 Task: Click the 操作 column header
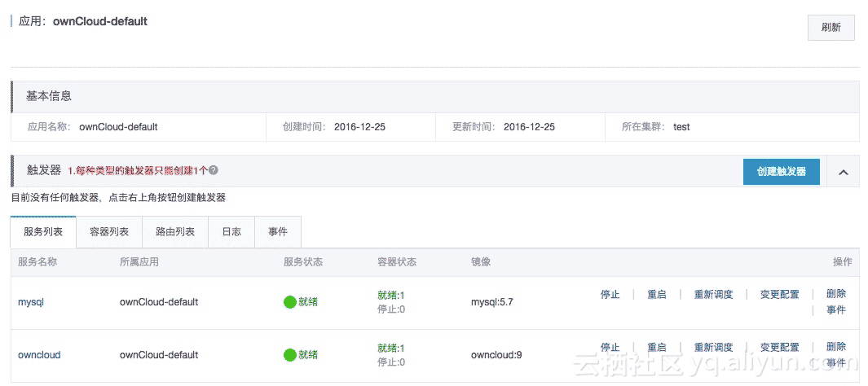[843, 262]
